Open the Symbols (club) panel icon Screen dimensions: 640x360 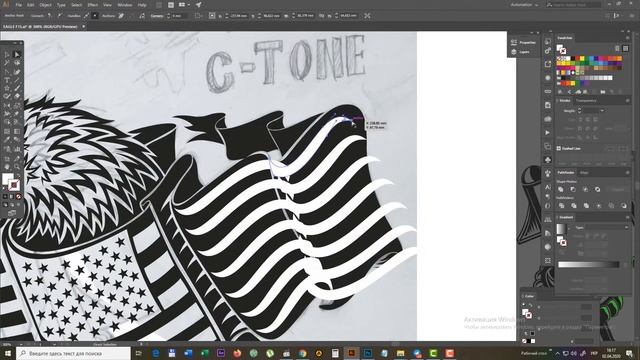pyautogui.click(x=548, y=160)
